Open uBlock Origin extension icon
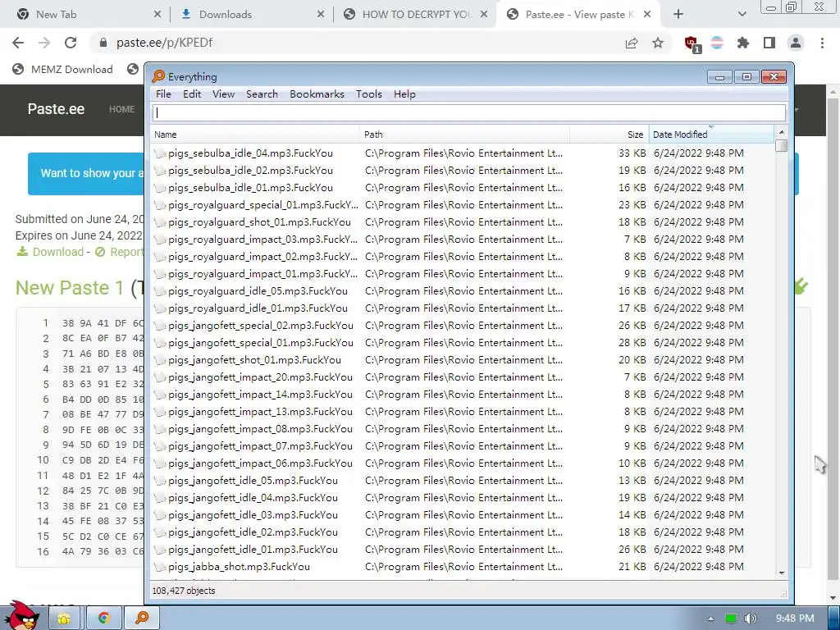Screen dimensions: 840x630 coord(692,43)
